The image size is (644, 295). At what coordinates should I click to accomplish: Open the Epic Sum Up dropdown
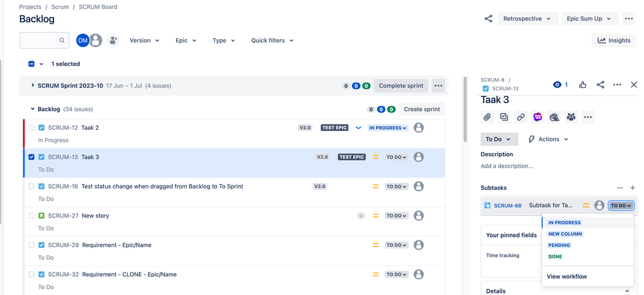point(589,19)
